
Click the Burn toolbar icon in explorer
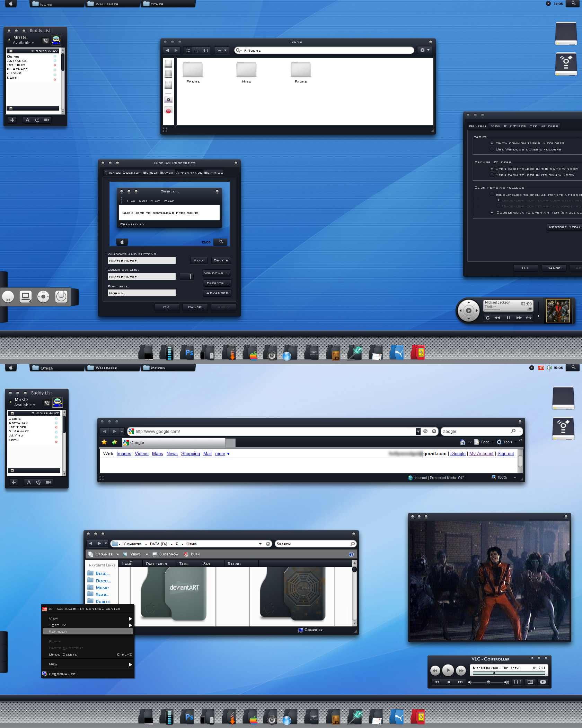tap(186, 554)
